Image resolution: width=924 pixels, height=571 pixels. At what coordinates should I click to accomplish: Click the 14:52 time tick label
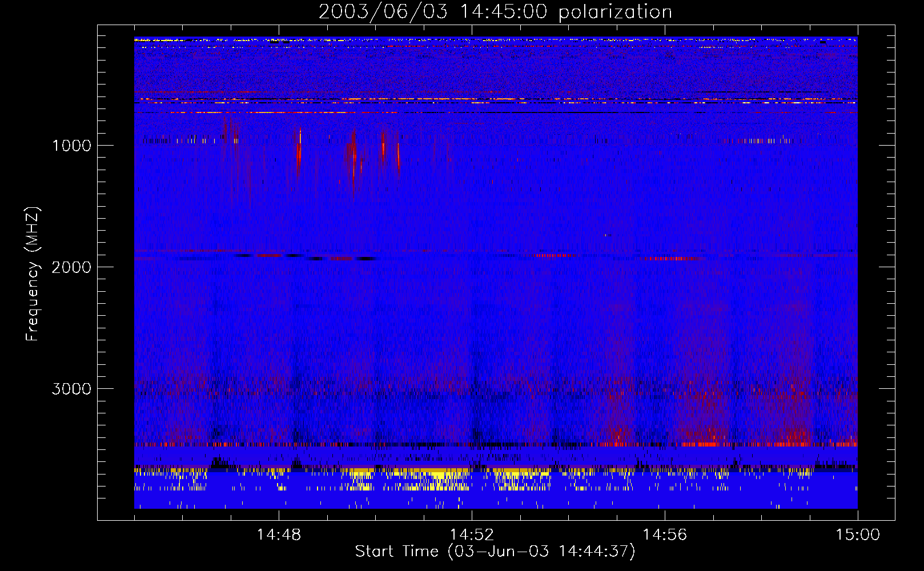[472, 535]
